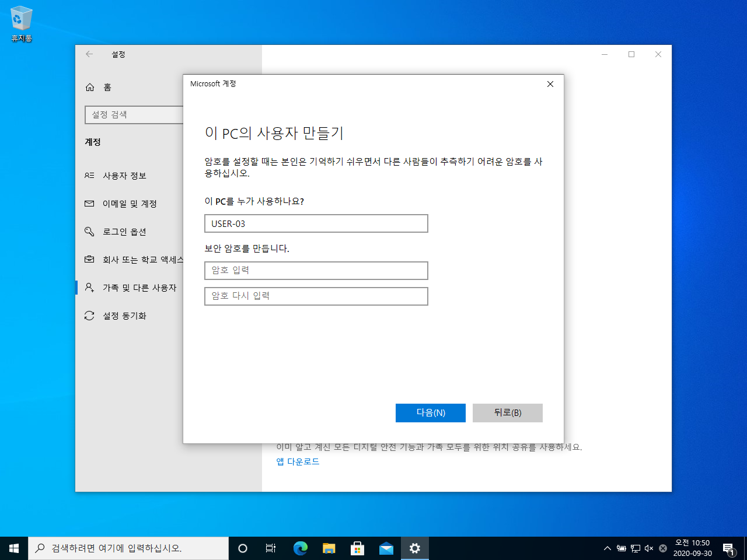This screenshot has width=747, height=560.
Task: Click the muted volume icon in the tray
Action: tap(649, 548)
